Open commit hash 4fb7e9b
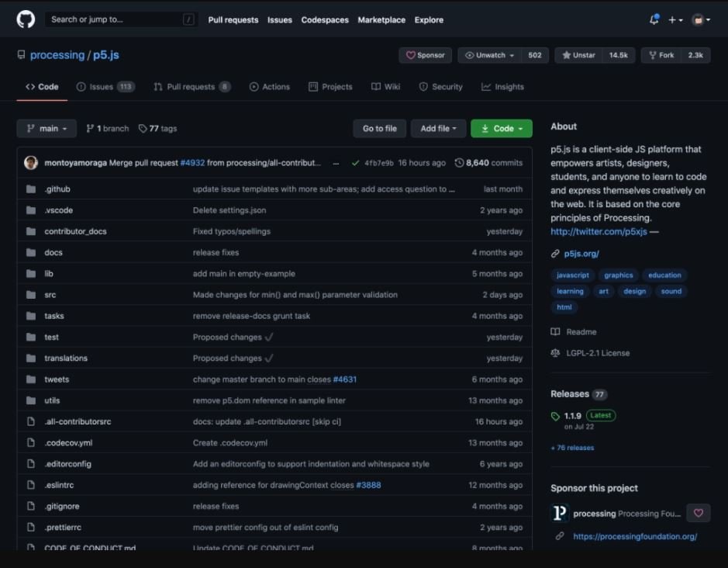This screenshot has width=728, height=568. tap(379, 163)
